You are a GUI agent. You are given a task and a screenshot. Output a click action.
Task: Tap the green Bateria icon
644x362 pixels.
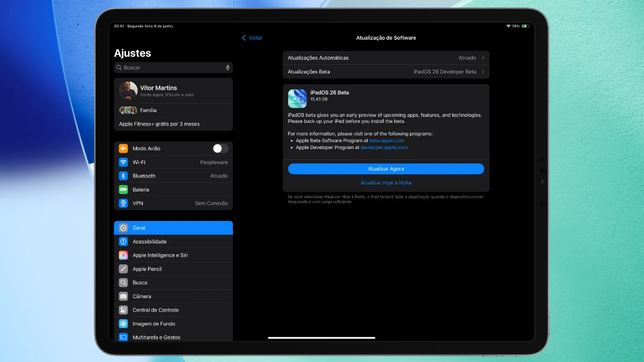(123, 190)
